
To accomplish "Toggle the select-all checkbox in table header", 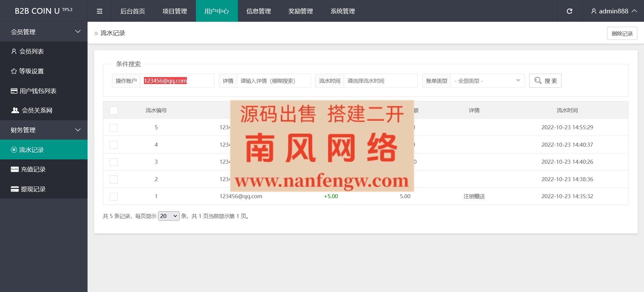I will pyautogui.click(x=114, y=111).
